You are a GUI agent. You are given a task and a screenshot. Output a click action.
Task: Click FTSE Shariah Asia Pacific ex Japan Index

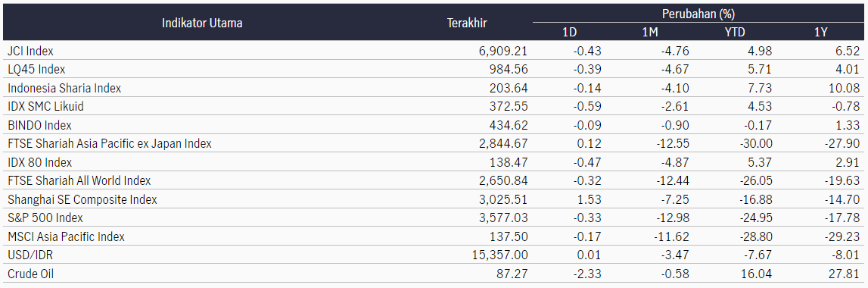(x=110, y=144)
